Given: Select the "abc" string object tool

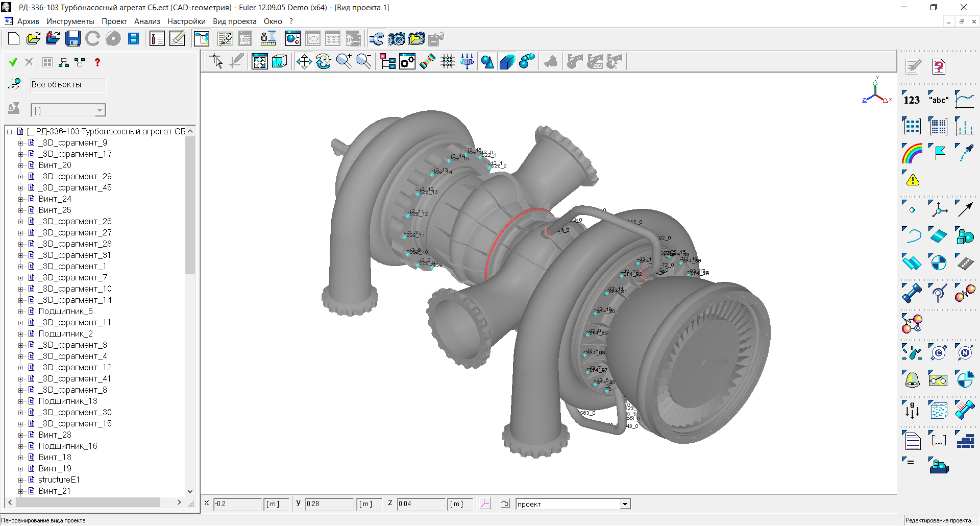Looking at the screenshot, I should (939, 99).
